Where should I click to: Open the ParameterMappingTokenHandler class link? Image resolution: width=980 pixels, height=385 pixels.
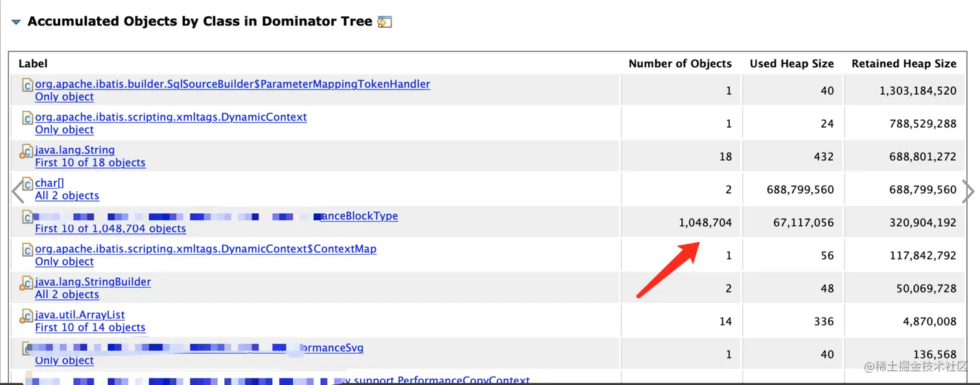click(233, 84)
